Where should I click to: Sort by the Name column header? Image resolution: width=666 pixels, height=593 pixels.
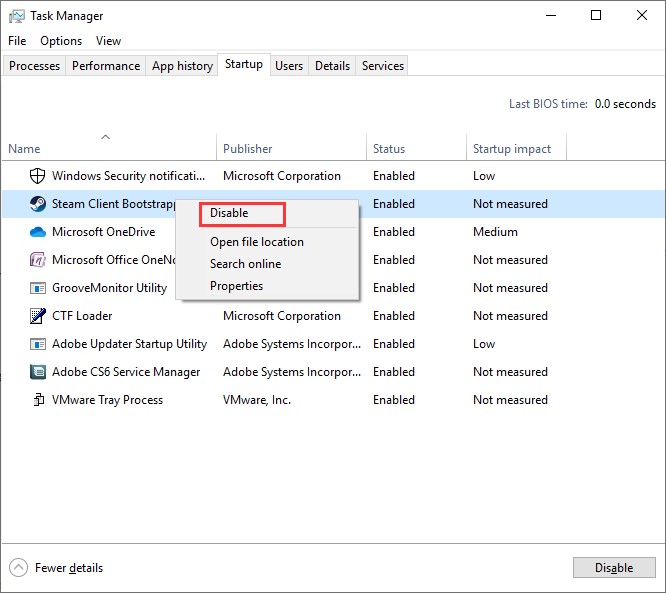(24, 149)
